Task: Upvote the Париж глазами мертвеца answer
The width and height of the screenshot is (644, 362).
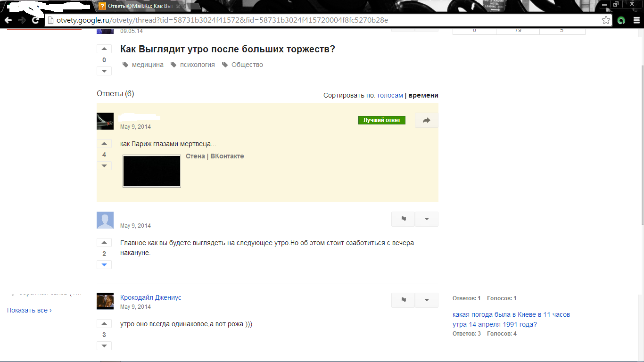Action: [x=104, y=144]
